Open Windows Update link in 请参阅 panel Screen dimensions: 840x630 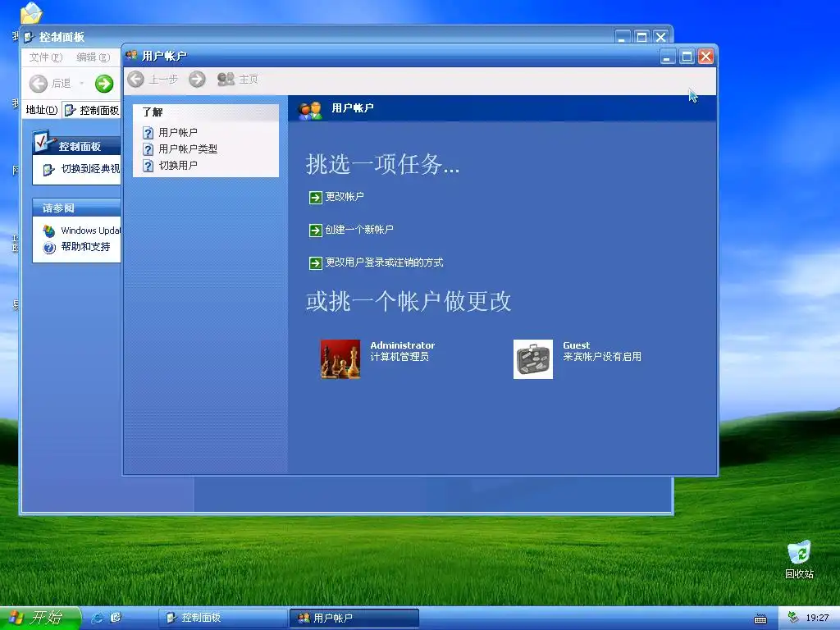click(90, 231)
